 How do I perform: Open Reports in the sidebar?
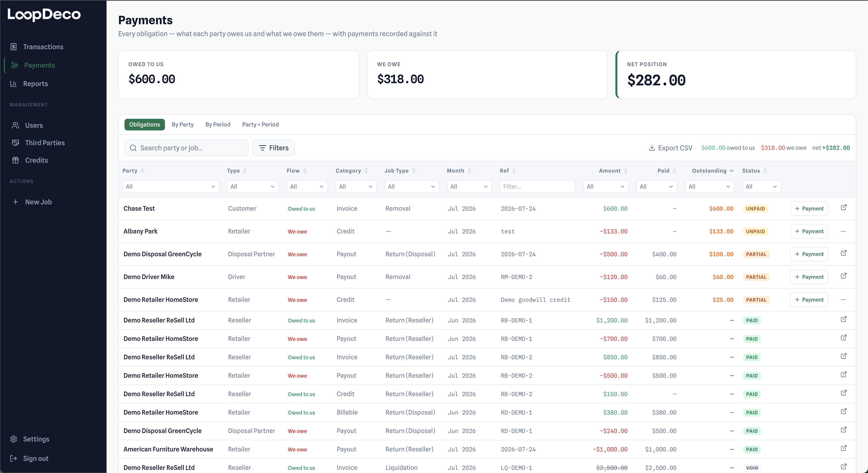(35, 84)
